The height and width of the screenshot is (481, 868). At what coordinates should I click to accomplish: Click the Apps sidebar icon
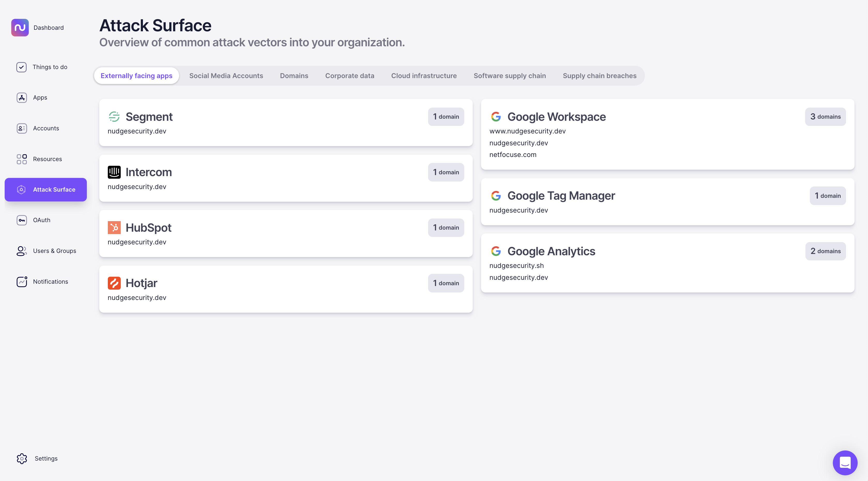pos(21,98)
